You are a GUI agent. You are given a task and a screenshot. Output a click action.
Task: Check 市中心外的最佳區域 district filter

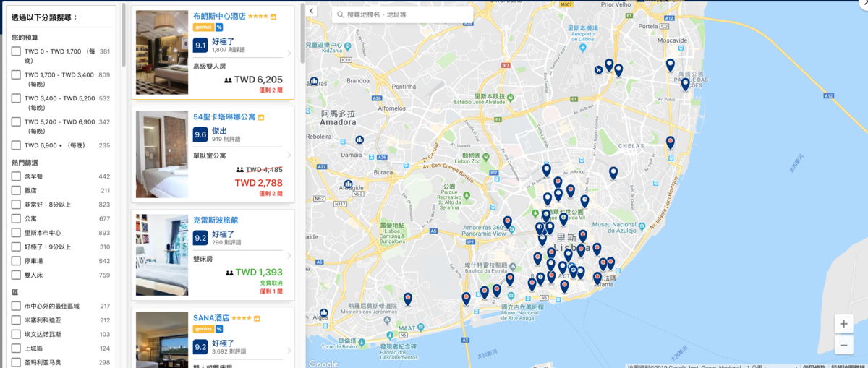[x=16, y=306]
